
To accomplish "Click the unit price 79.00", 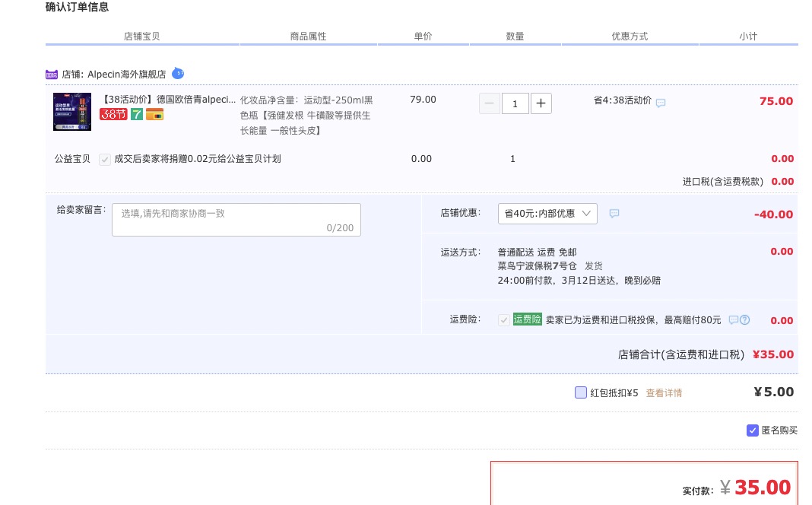I will 423,100.
